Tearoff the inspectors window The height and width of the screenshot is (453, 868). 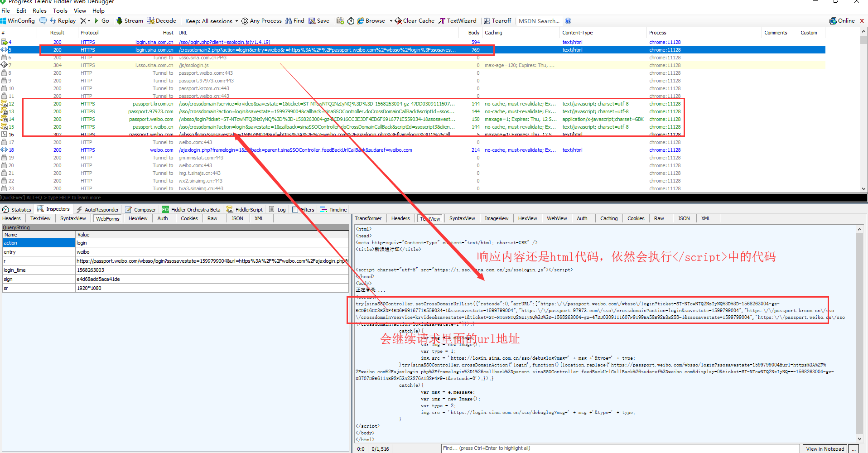tap(497, 21)
